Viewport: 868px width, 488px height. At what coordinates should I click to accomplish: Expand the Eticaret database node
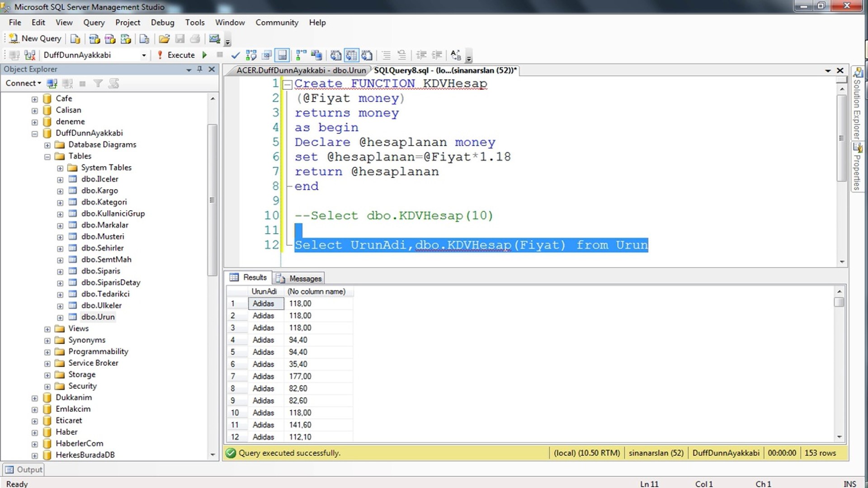point(35,421)
